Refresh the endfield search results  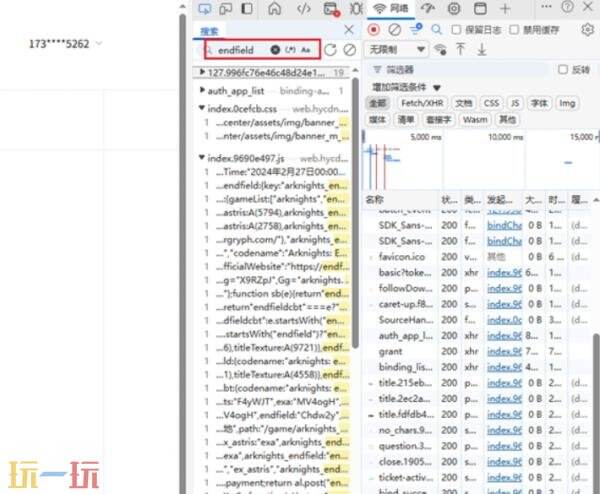tap(330, 49)
